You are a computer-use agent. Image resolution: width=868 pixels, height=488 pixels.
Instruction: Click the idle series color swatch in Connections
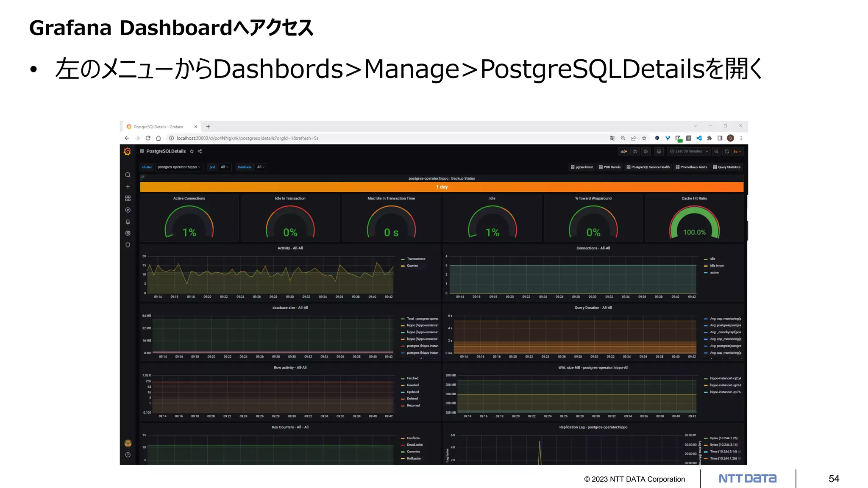[x=706, y=259]
